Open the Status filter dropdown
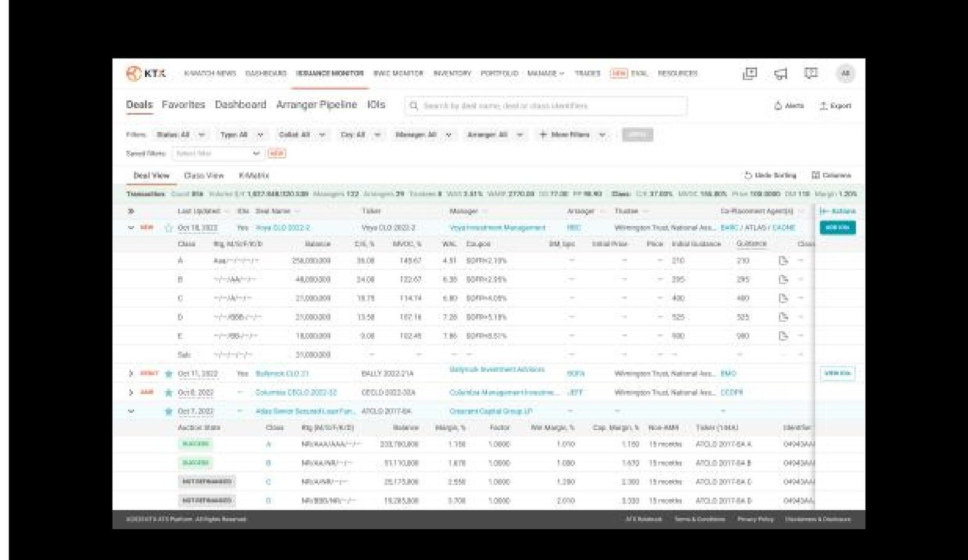The width and height of the screenshot is (968, 560). pyautogui.click(x=180, y=135)
